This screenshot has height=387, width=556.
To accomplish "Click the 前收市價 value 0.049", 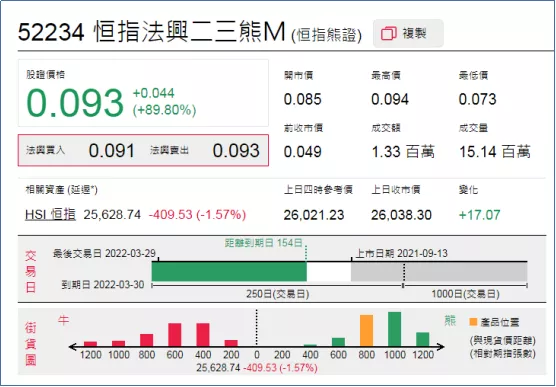I will [x=302, y=152].
